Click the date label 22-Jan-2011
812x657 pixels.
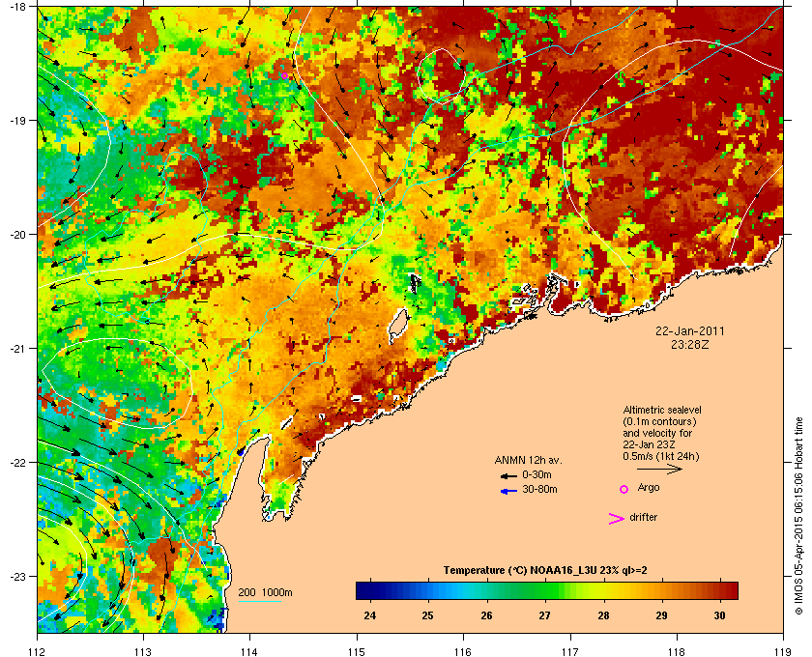tap(690, 331)
